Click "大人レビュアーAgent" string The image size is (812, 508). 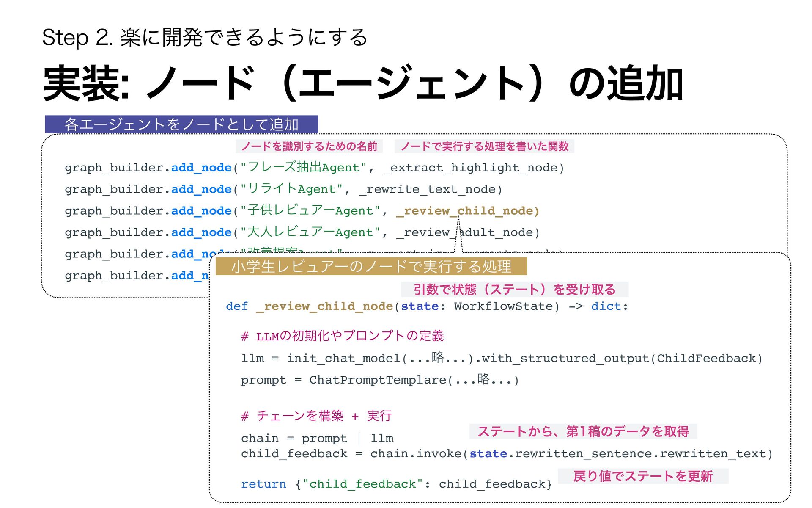[x=310, y=232]
